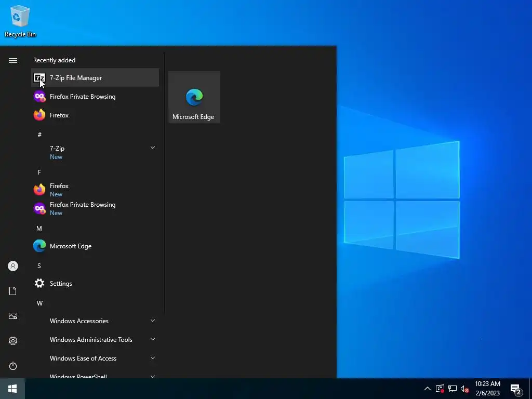
Task: Click the W letter header in apps list
Action: coord(39,303)
